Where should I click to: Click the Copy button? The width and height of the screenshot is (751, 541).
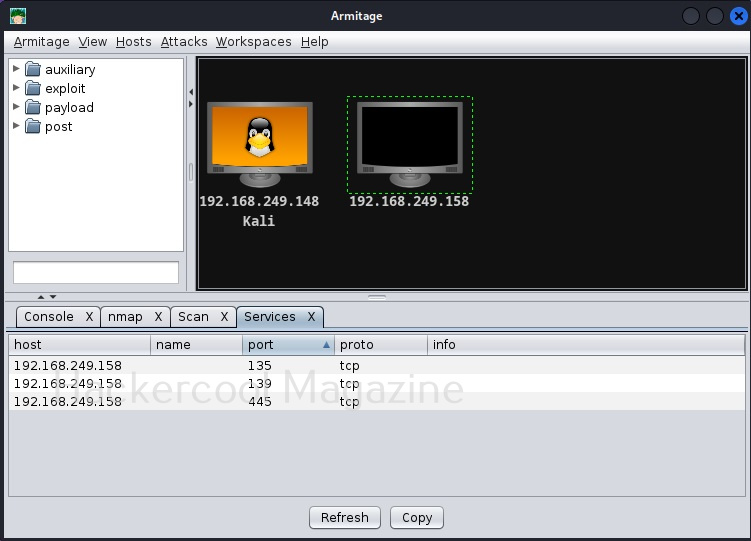[x=417, y=518]
